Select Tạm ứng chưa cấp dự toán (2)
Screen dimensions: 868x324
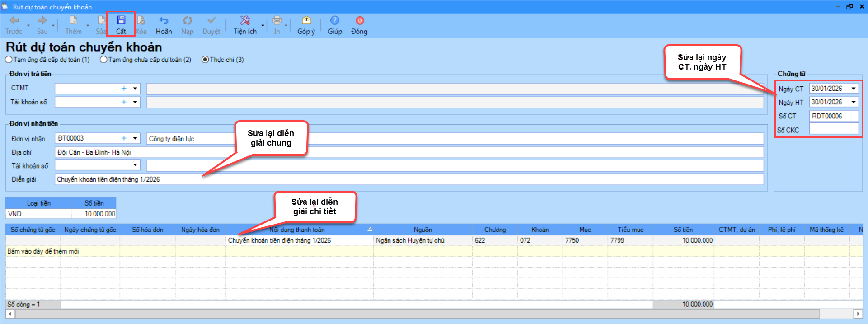click(146, 60)
